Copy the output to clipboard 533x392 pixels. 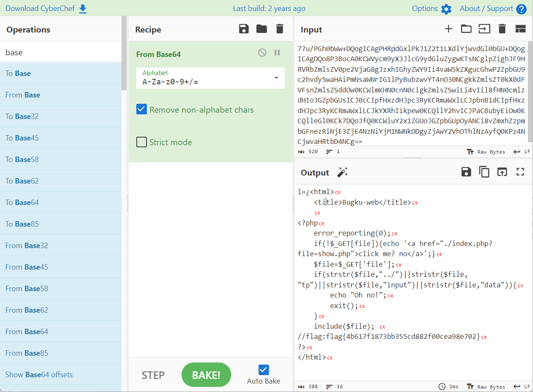pos(484,172)
